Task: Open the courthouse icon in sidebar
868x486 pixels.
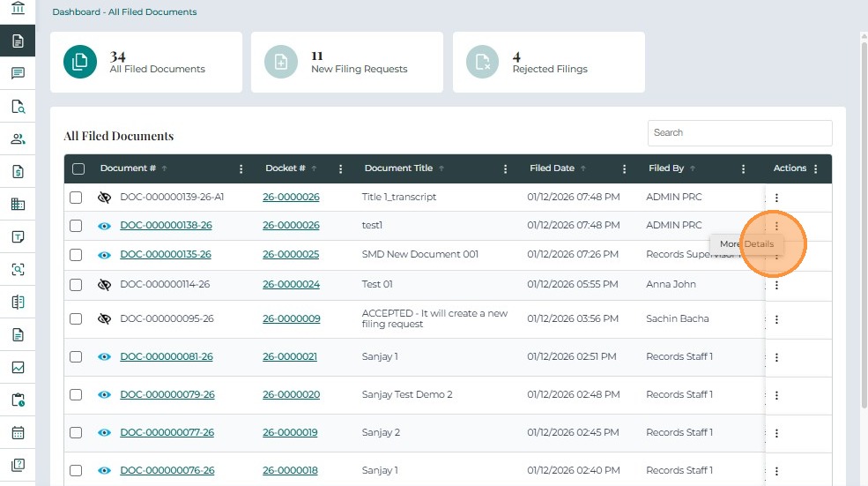Action: 18,9
